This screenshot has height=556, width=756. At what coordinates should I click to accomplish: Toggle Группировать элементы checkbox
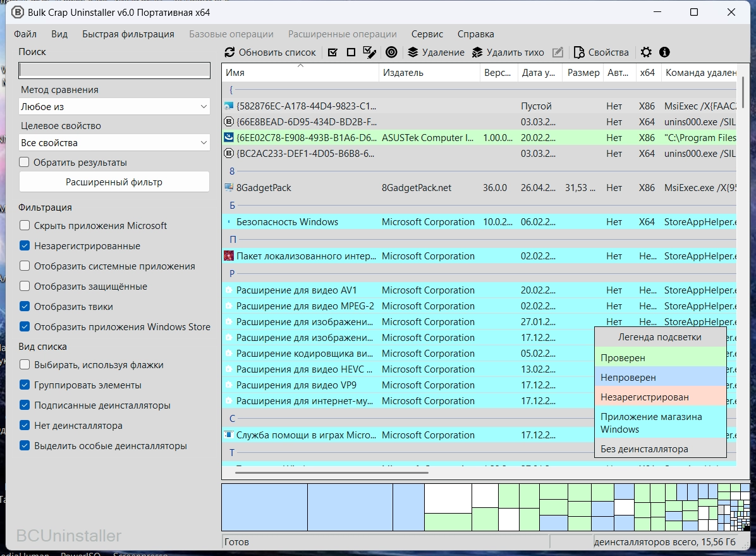pos(25,385)
